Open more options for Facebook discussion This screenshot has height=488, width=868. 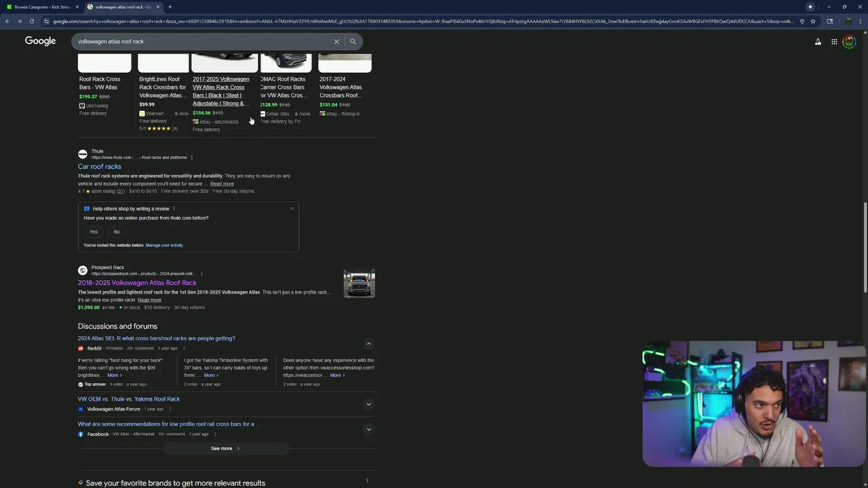click(x=215, y=434)
